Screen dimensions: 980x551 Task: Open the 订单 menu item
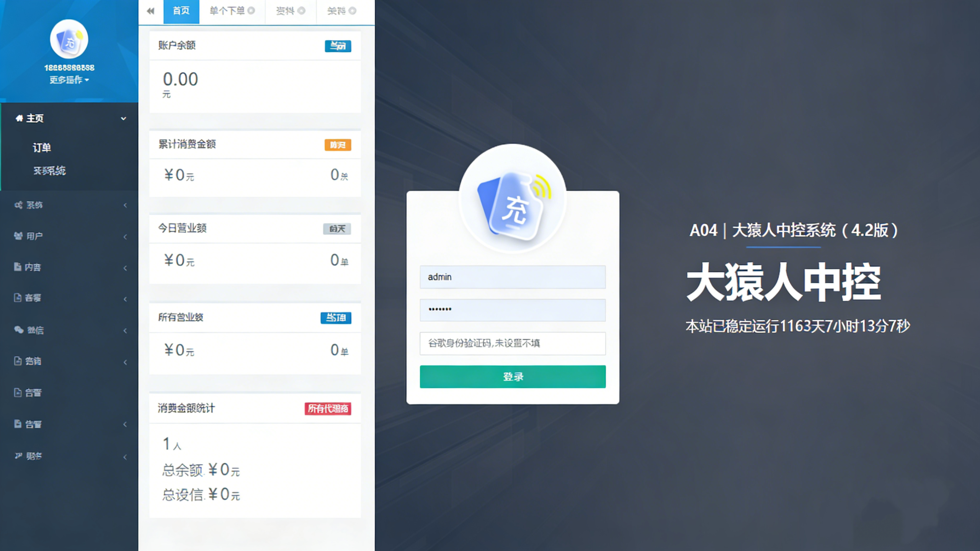tap(41, 147)
